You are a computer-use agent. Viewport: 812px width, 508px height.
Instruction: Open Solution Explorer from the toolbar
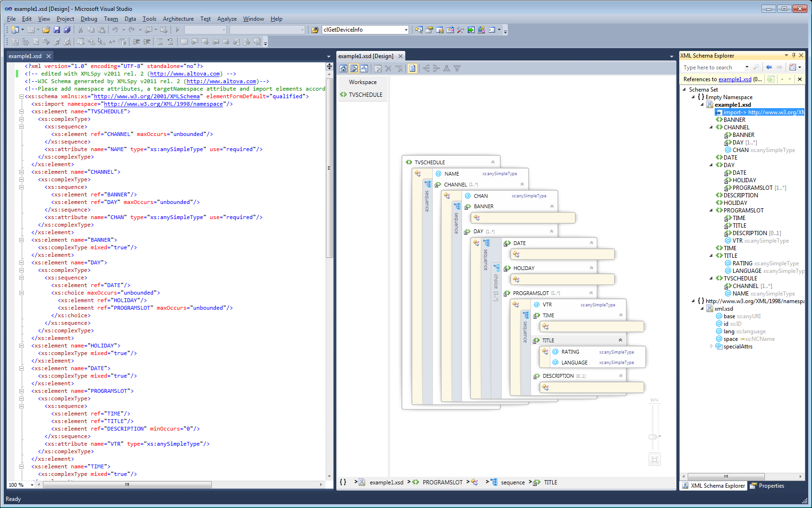(x=419, y=30)
